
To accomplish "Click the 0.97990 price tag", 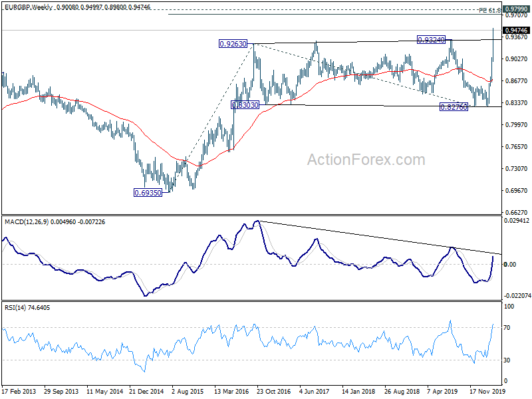I will [x=516, y=9].
